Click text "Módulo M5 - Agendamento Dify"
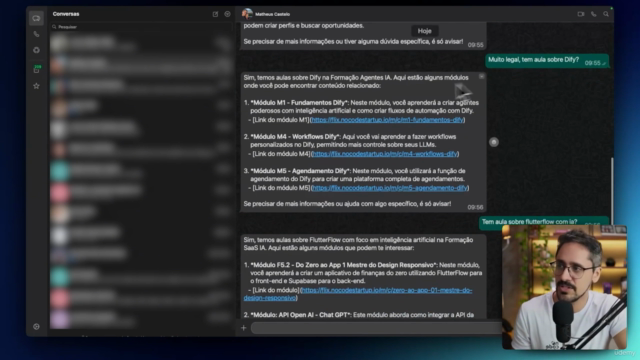This screenshot has width=640, height=360. 301,171
